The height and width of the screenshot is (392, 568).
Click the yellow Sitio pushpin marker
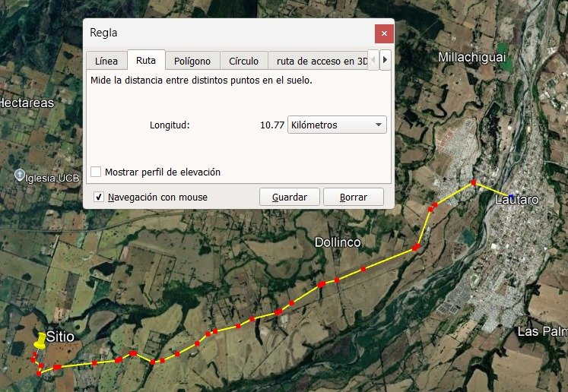40,341
